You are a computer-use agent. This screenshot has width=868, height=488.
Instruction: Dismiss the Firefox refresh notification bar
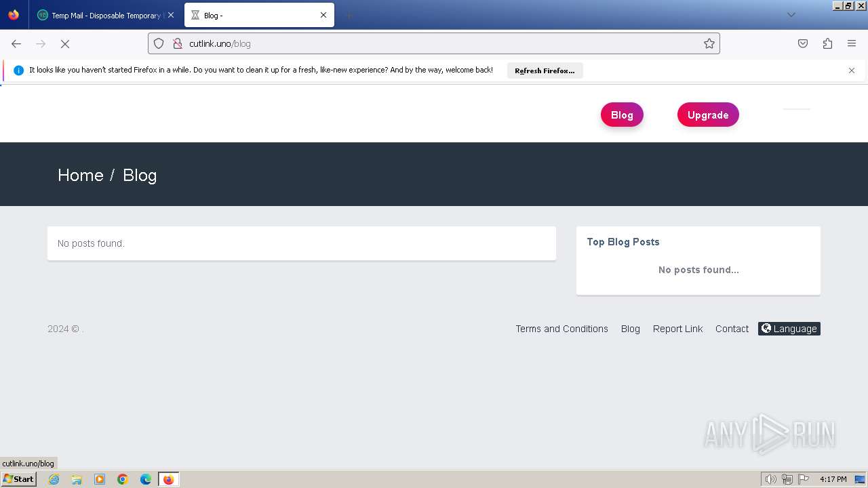coord(852,70)
